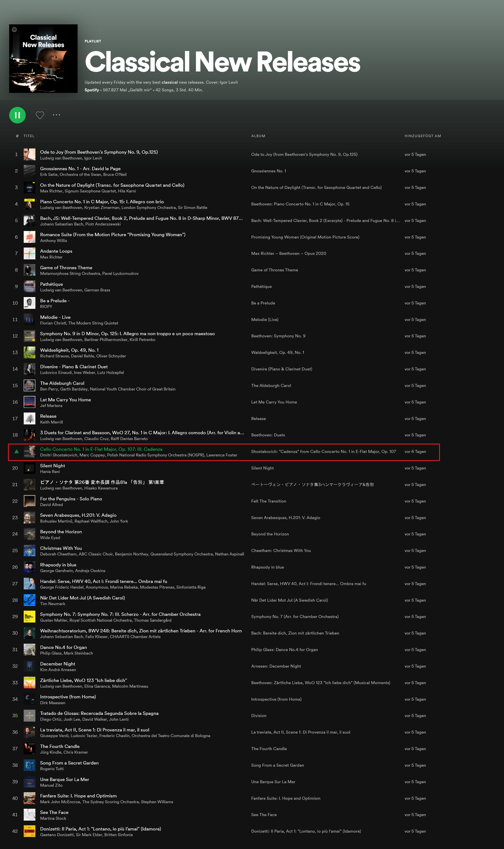Open the three-dots more options menu
This screenshot has width=504, height=849.
pos(56,115)
